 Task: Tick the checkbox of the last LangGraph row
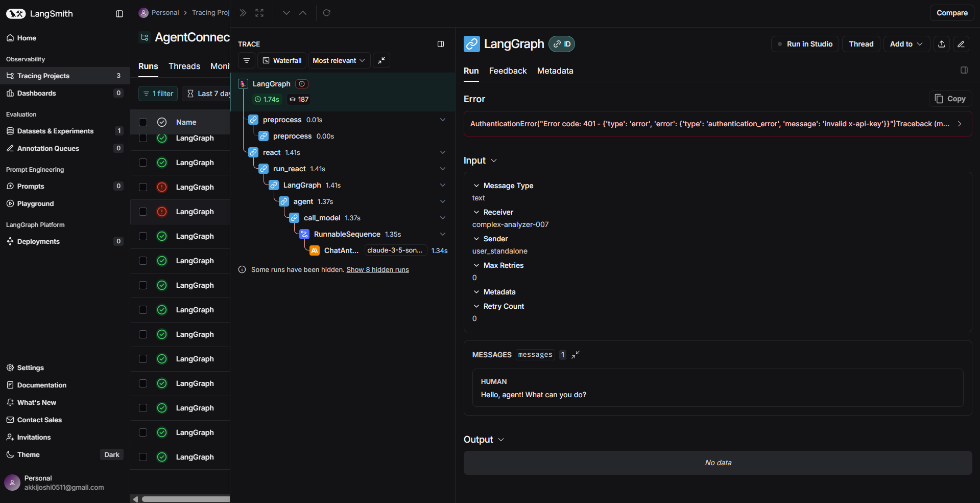point(143,457)
